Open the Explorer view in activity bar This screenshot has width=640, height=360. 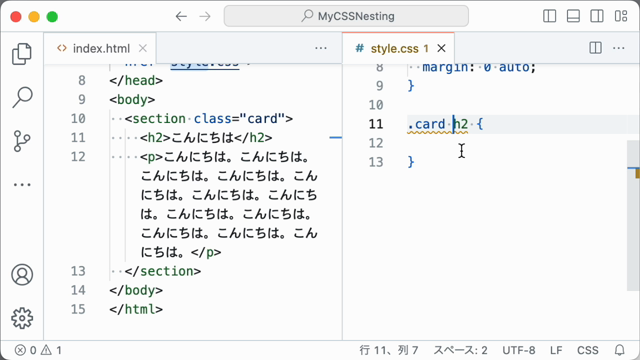point(22,54)
